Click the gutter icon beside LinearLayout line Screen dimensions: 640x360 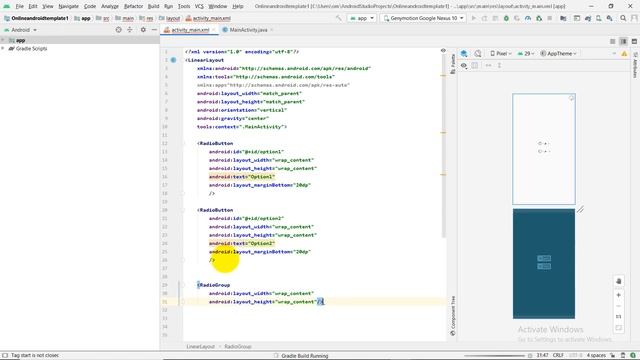(x=173, y=60)
